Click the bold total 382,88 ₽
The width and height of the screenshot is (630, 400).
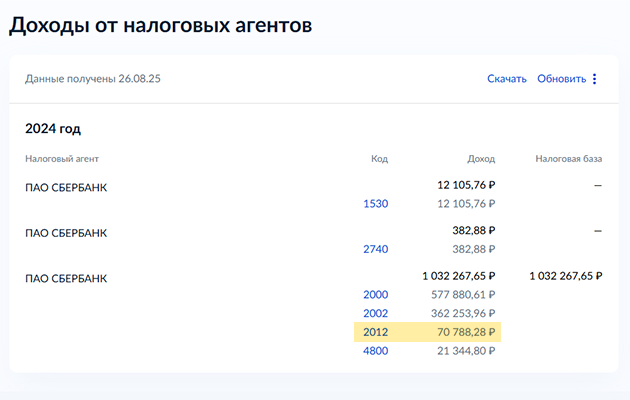474,230
